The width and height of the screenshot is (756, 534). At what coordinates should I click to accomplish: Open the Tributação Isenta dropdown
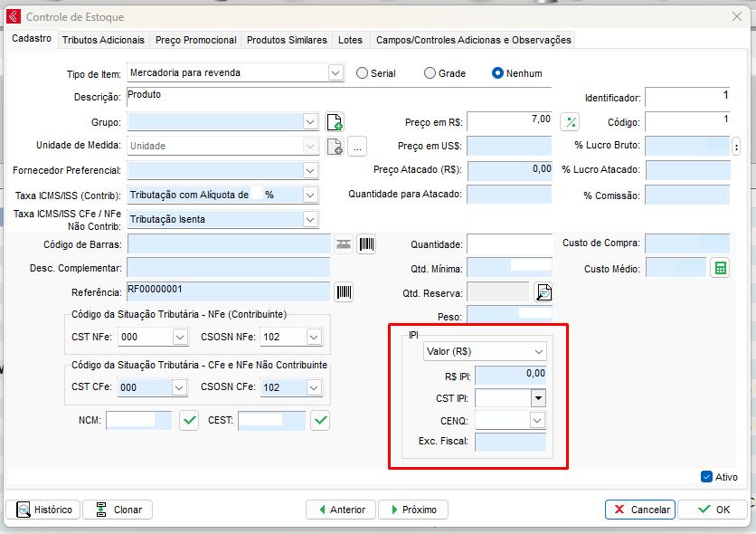pyautogui.click(x=310, y=220)
